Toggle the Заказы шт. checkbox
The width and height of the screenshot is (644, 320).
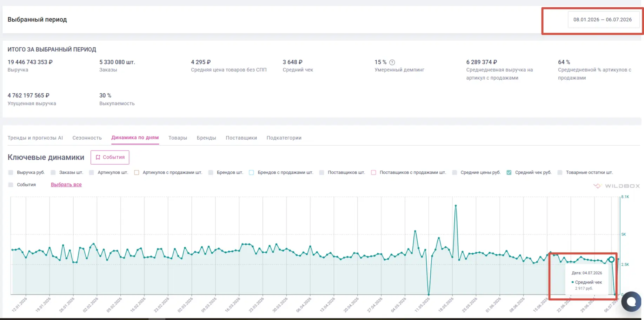53,172
